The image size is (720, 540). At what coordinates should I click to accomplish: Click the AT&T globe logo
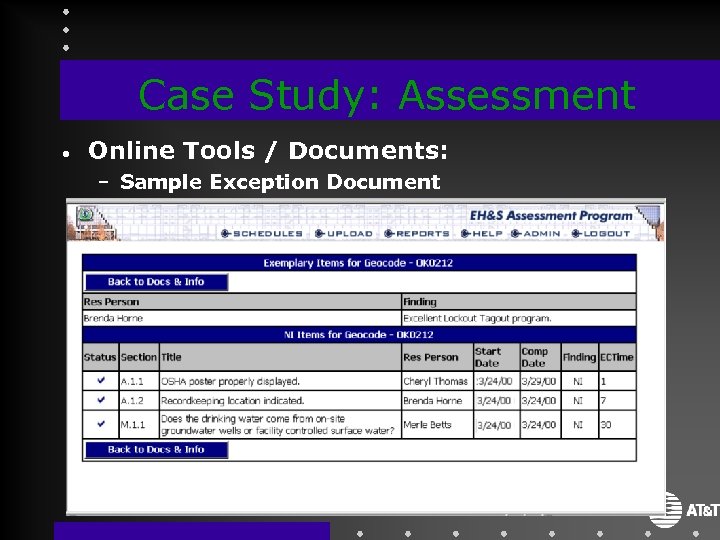pyautogui.click(x=665, y=509)
